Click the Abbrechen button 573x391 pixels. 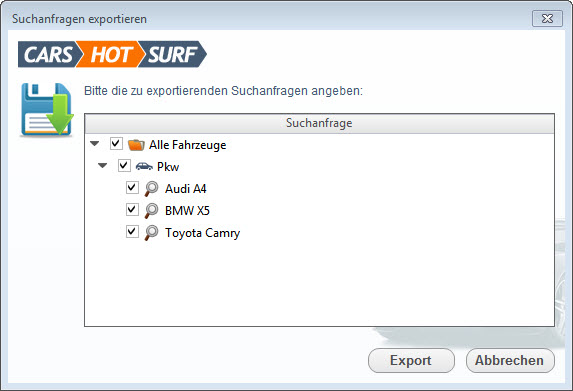coord(510,360)
